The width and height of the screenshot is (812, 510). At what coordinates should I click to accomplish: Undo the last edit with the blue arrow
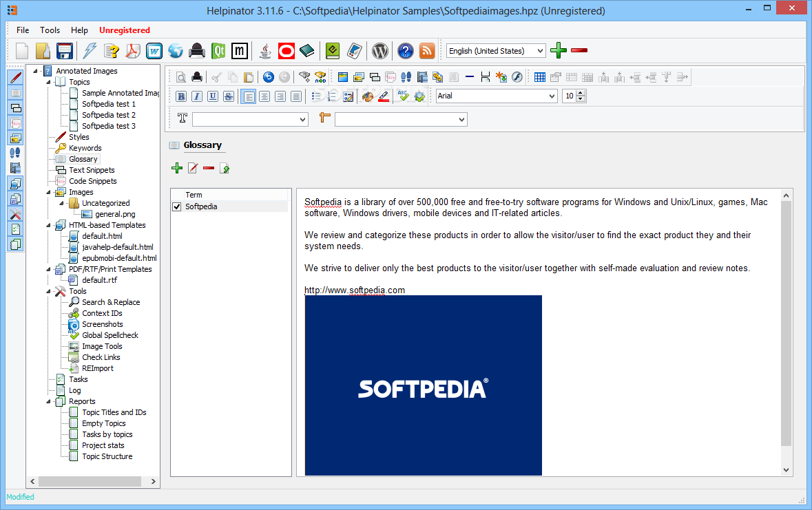(268, 77)
